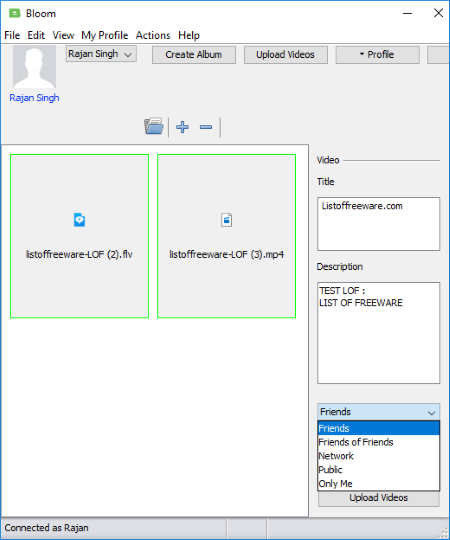Open the My Profile menu
The height and width of the screenshot is (540, 450).
point(105,35)
